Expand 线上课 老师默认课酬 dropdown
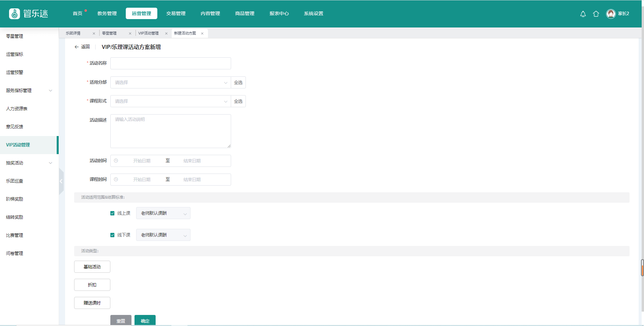The image size is (644, 326). (x=163, y=213)
